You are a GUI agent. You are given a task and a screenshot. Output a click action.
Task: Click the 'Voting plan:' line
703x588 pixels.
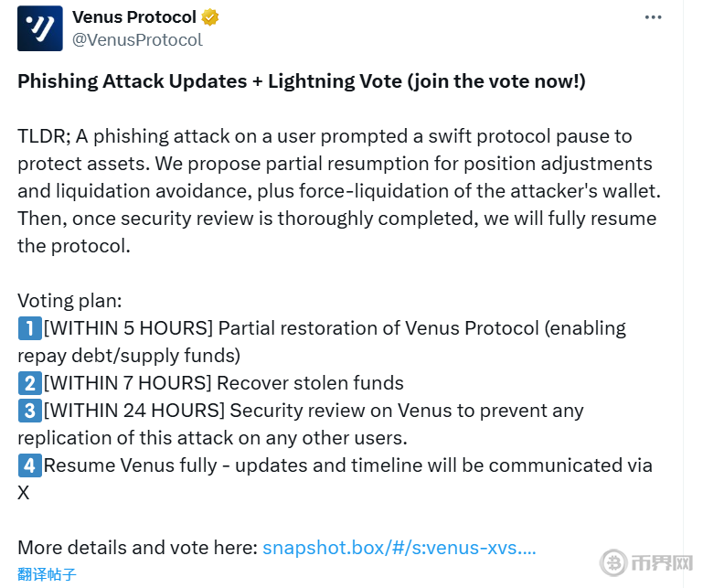point(69,301)
